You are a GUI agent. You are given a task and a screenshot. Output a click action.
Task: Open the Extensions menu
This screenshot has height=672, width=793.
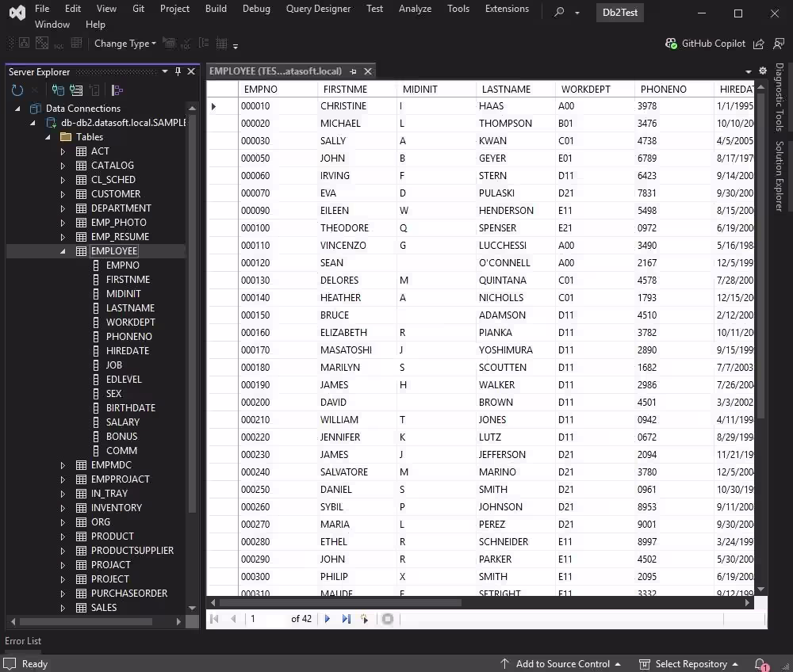click(507, 9)
